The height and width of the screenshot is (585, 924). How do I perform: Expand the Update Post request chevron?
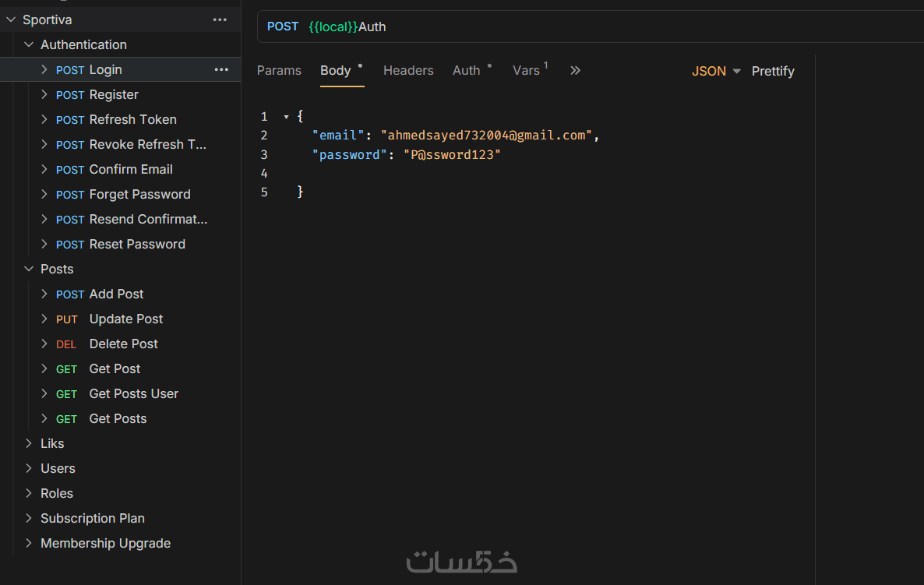[x=44, y=319]
